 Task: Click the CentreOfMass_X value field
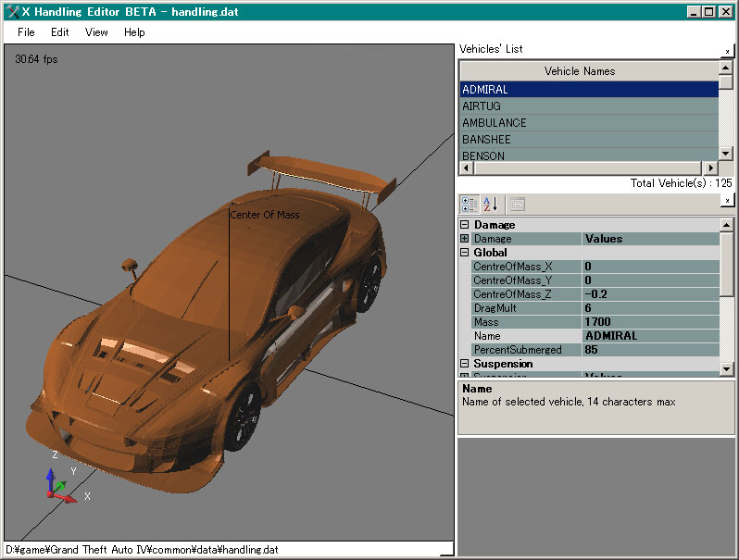651,267
